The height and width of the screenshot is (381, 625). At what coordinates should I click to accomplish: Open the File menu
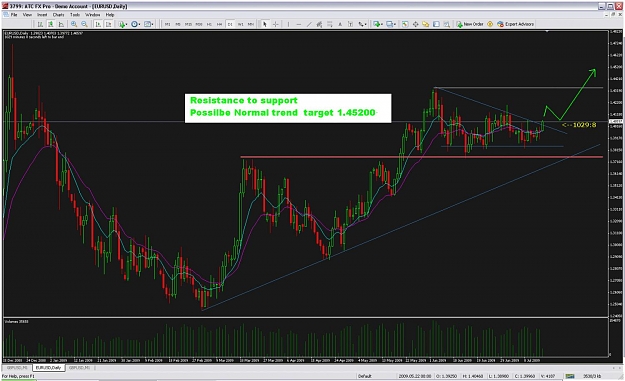tap(14, 15)
